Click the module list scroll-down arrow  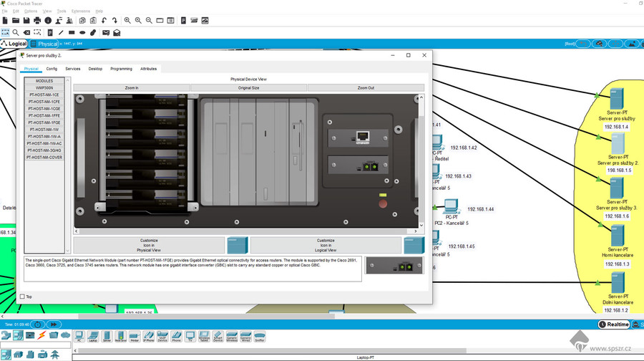(68, 251)
